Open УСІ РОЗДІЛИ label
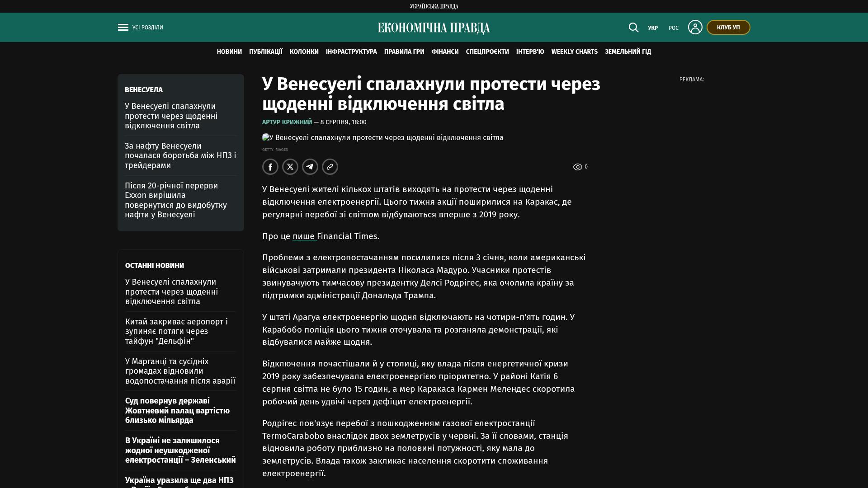The image size is (868, 488). (x=148, y=28)
